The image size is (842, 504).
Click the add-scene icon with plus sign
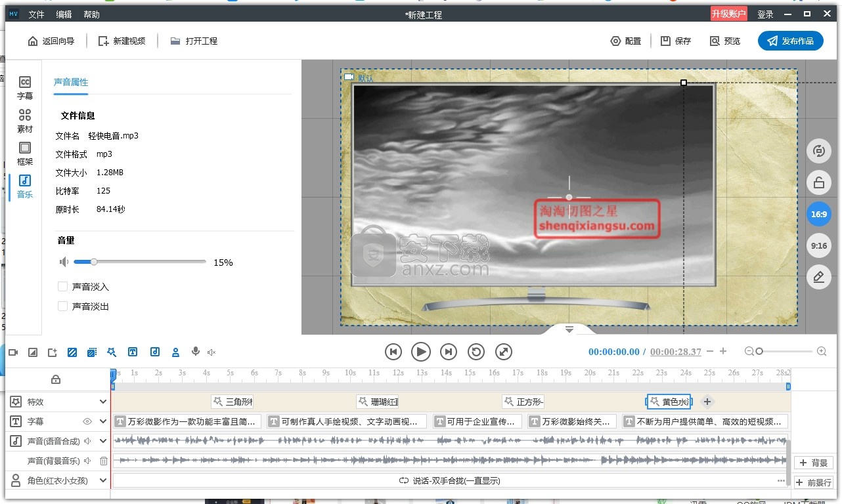(x=53, y=352)
